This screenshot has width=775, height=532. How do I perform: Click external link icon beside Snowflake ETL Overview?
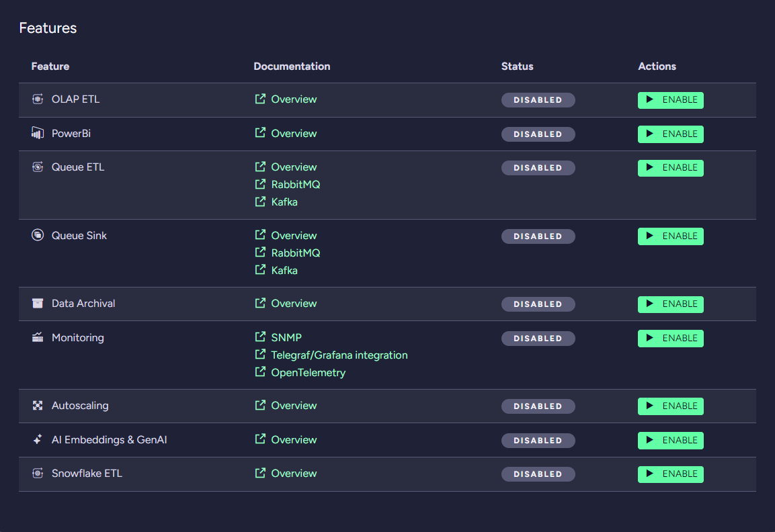click(260, 473)
